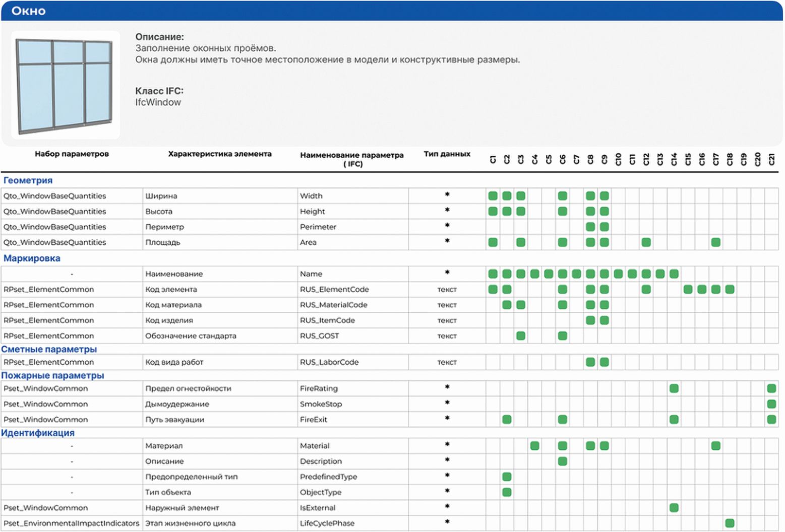Click the 'PredefinedType' parameter name

[328, 477]
